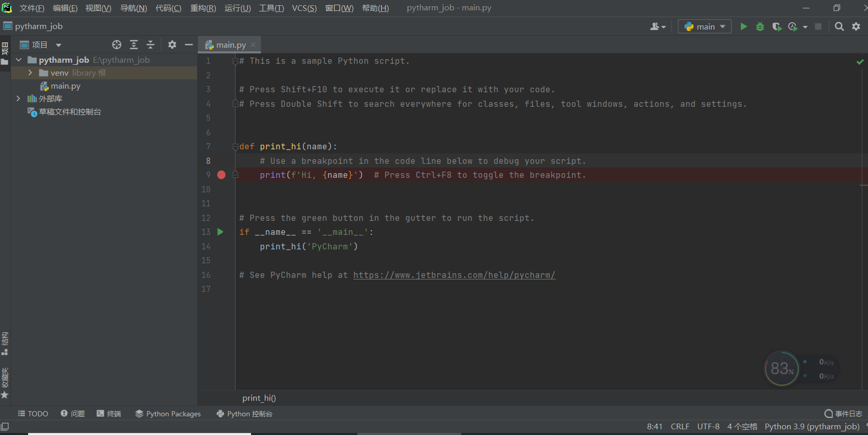Change the CRLF line separator
Viewport: 868px width, 435px height.
[x=680, y=426]
